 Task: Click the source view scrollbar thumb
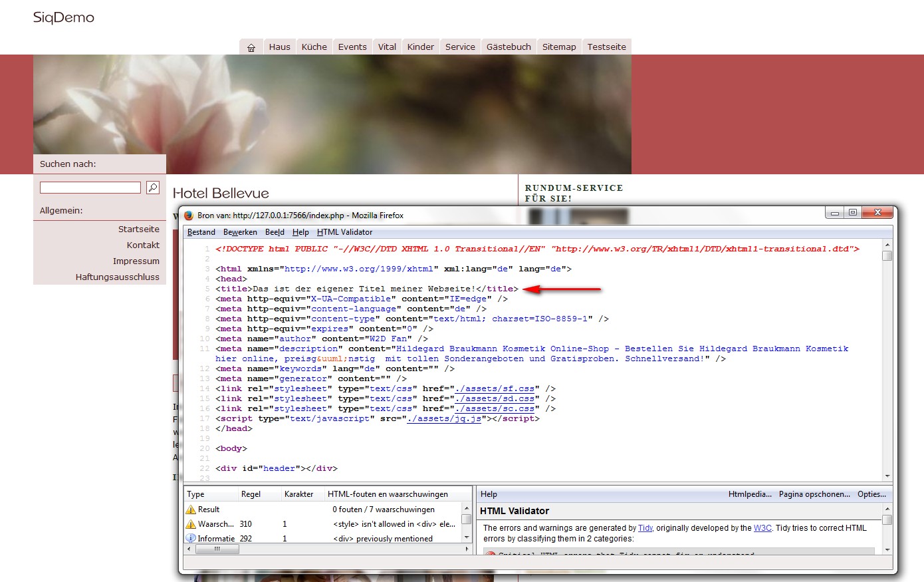(887, 255)
